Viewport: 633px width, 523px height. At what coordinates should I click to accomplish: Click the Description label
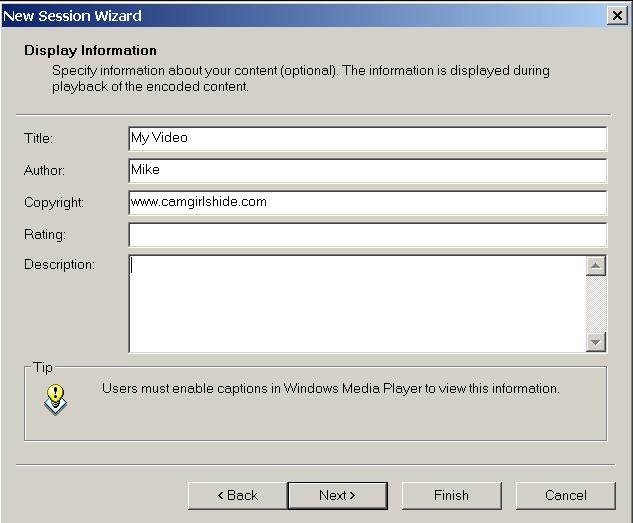point(59,265)
